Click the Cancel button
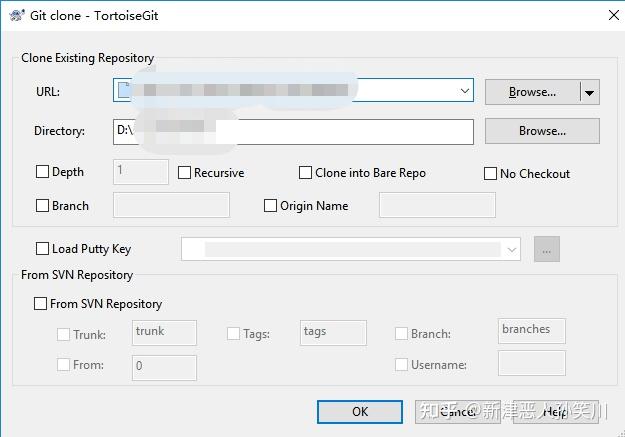625x437 pixels. 457,411
